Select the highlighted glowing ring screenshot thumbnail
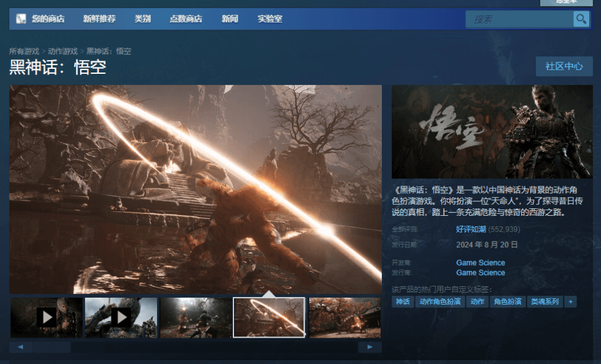This screenshot has width=601, height=364. pos(269,318)
